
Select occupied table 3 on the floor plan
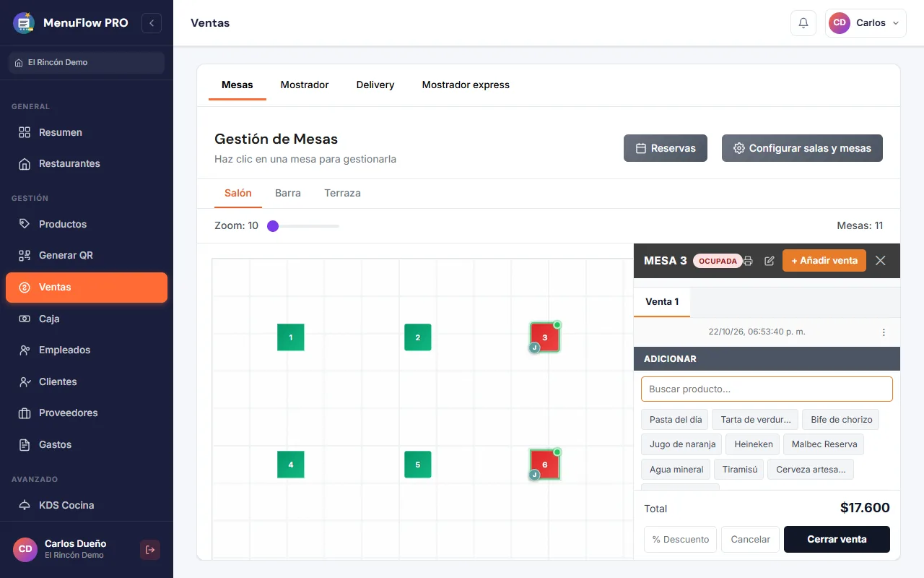click(x=545, y=337)
